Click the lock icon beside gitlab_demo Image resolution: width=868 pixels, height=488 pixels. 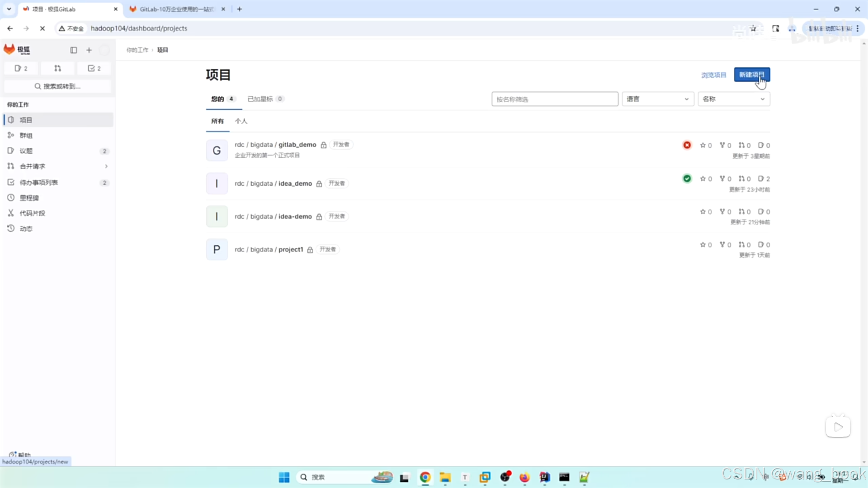tap(324, 145)
